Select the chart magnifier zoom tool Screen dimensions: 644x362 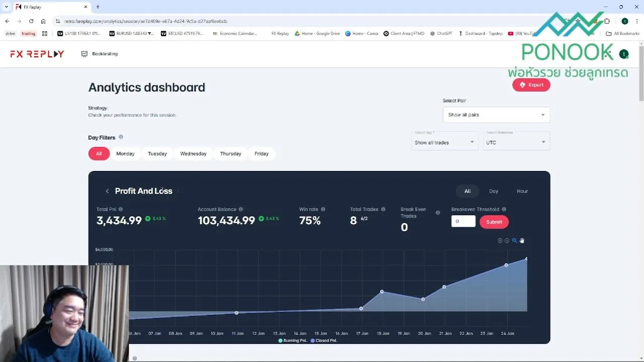pyautogui.click(x=514, y=241)
